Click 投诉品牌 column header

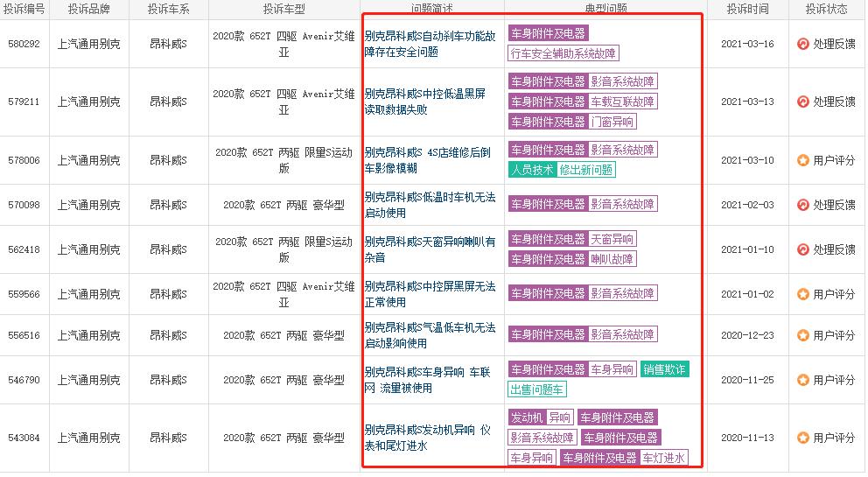[x=88, y=9]
